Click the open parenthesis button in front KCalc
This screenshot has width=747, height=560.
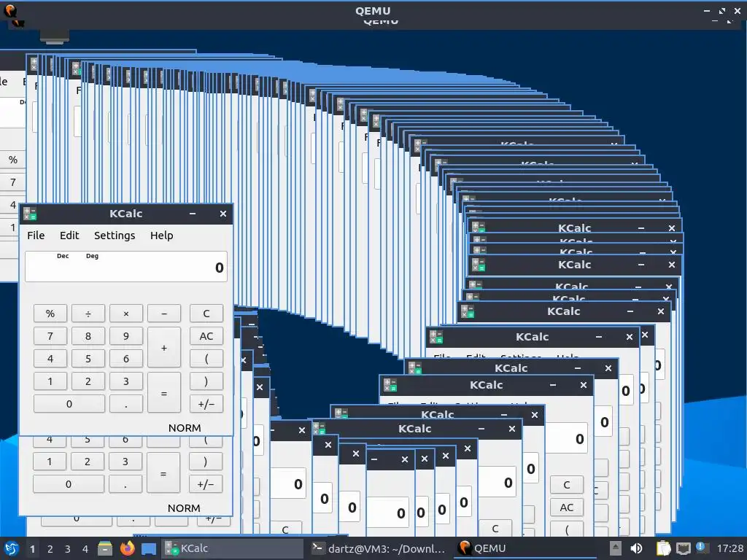point(206,359)
